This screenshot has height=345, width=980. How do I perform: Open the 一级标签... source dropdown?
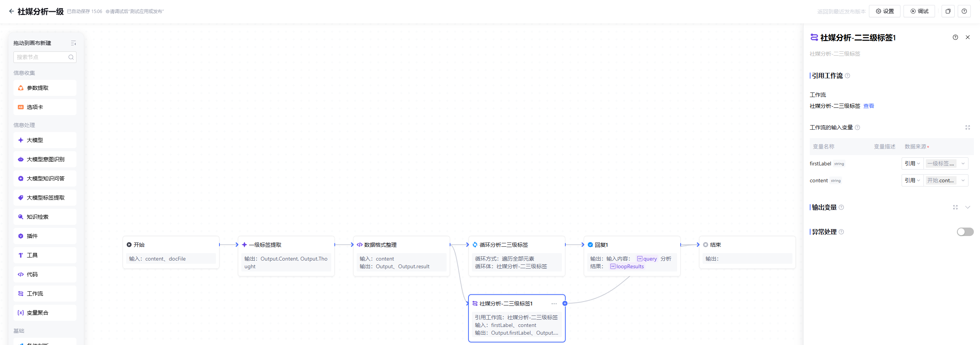click(x=946, y=163)
